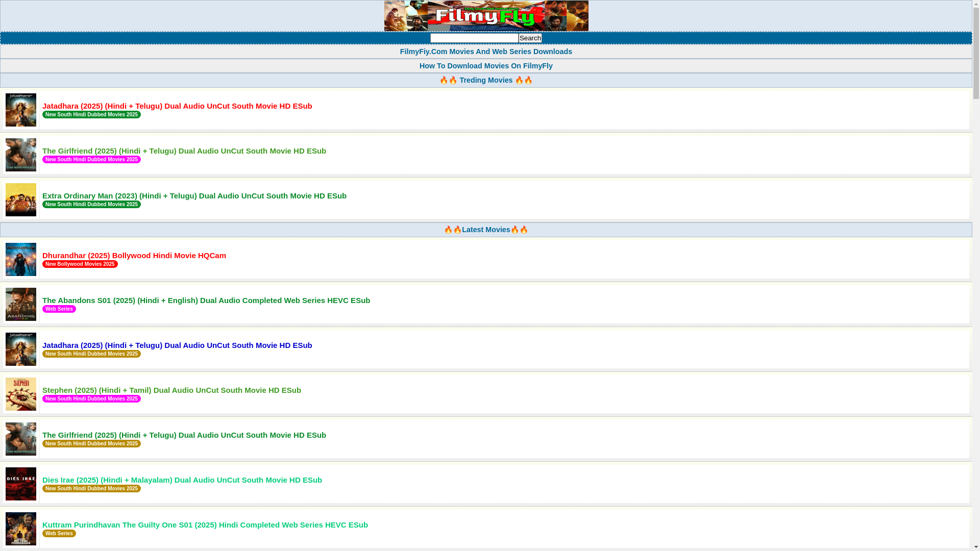
Task: Click the trending Jatadhara poster thumbnail
Action: tap(21, 110)
